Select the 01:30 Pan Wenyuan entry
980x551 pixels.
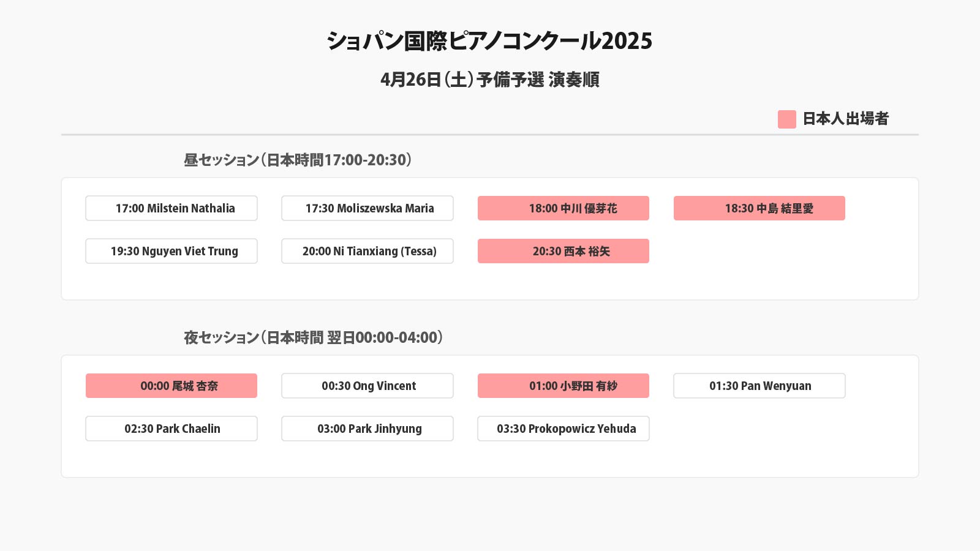[x=759, y=386]
